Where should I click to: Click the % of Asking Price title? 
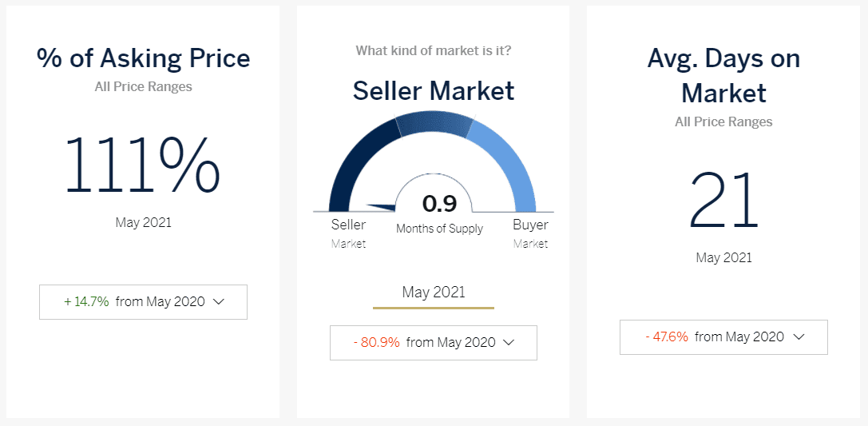tap(143, 58)
